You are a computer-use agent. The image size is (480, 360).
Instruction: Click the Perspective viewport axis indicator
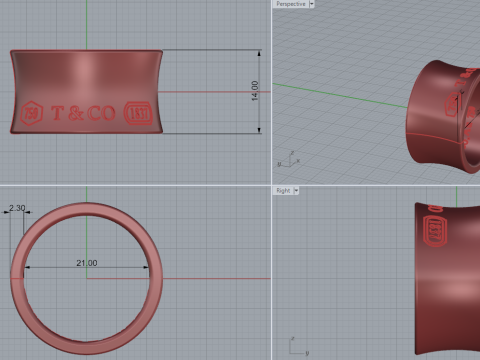[x=289, y=159]
